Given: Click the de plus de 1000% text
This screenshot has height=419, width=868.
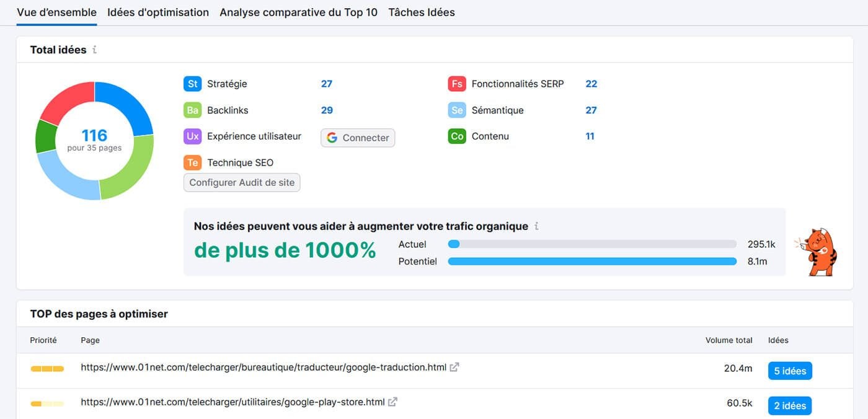Looking at the screenshot, I should coord(285,250).
